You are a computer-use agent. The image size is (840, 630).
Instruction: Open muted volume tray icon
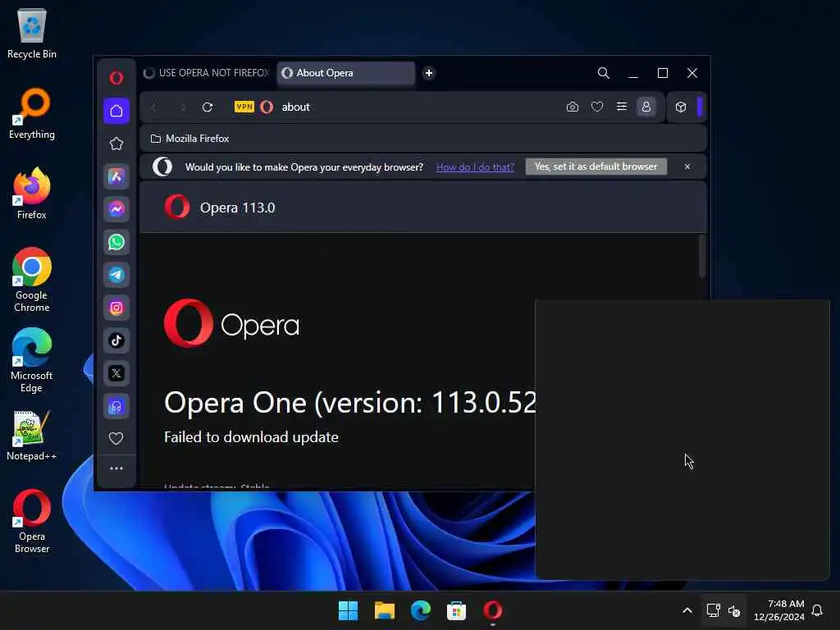[x=734, y=610]
